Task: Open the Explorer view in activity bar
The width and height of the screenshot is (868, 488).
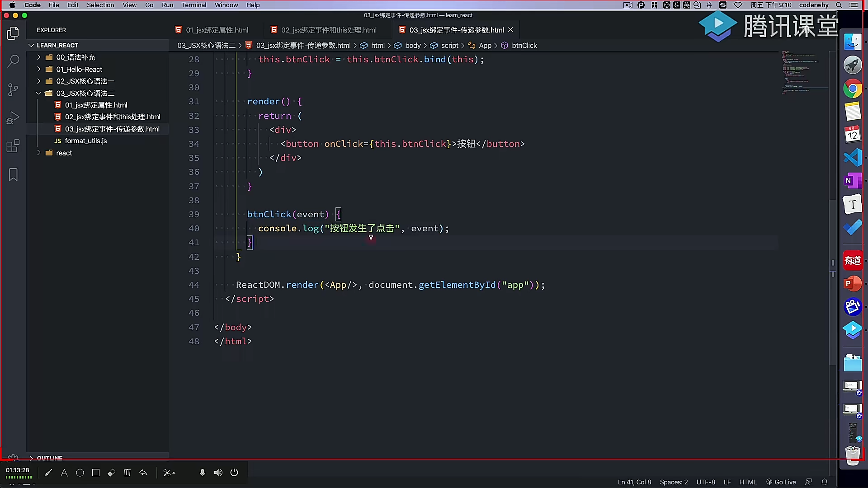Action: pyautogui.click(x=13, y=33)
